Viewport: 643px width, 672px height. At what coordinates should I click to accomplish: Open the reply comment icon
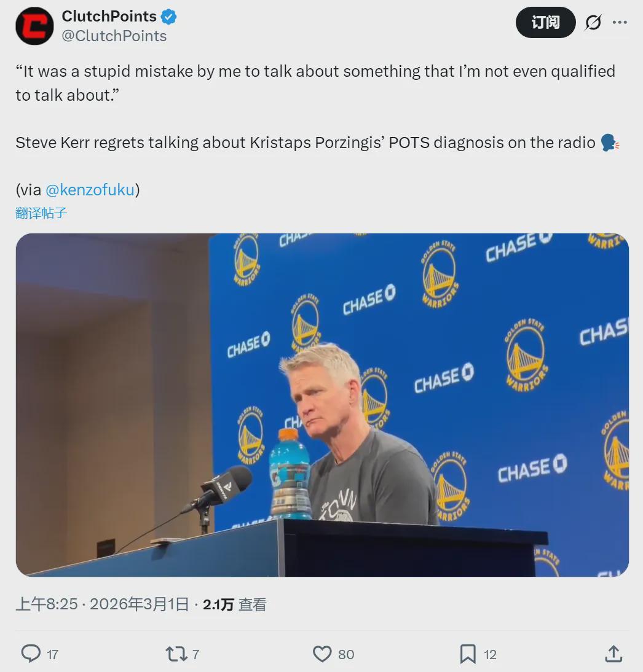31,654
